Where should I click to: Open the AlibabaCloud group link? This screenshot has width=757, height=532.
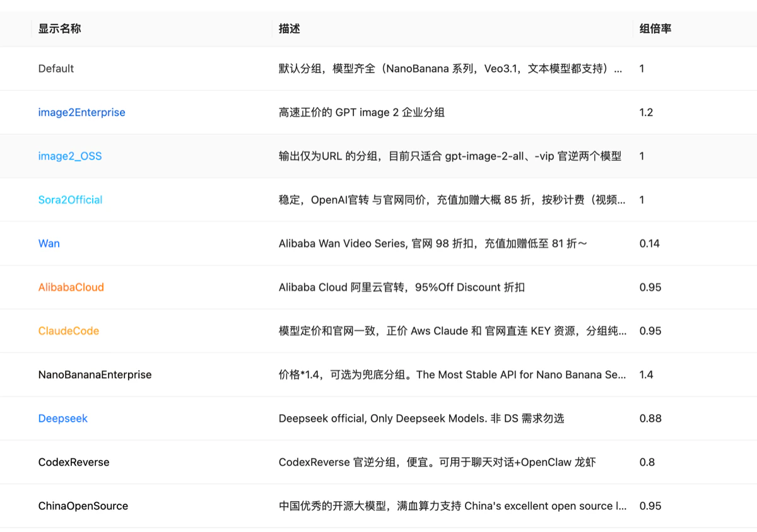71,287
